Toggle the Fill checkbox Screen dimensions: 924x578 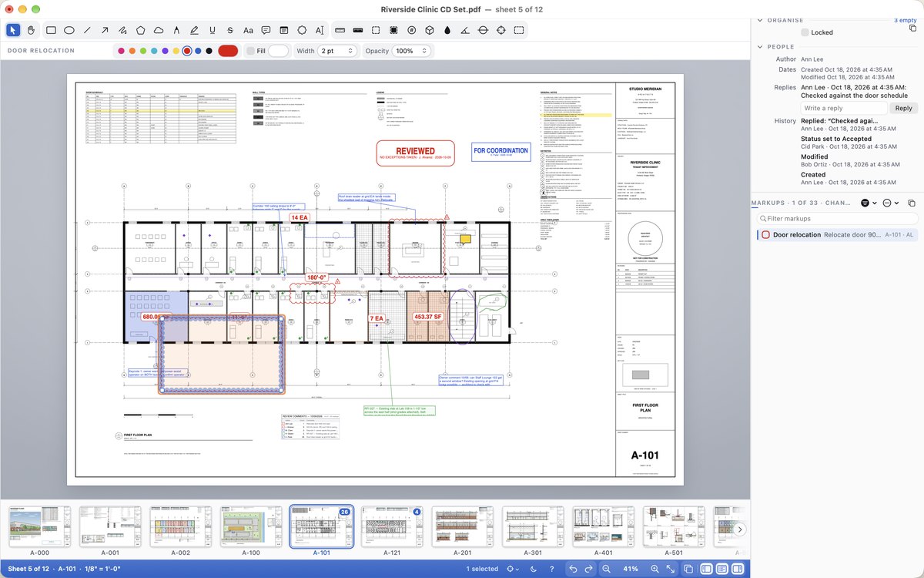click(250, 51)
